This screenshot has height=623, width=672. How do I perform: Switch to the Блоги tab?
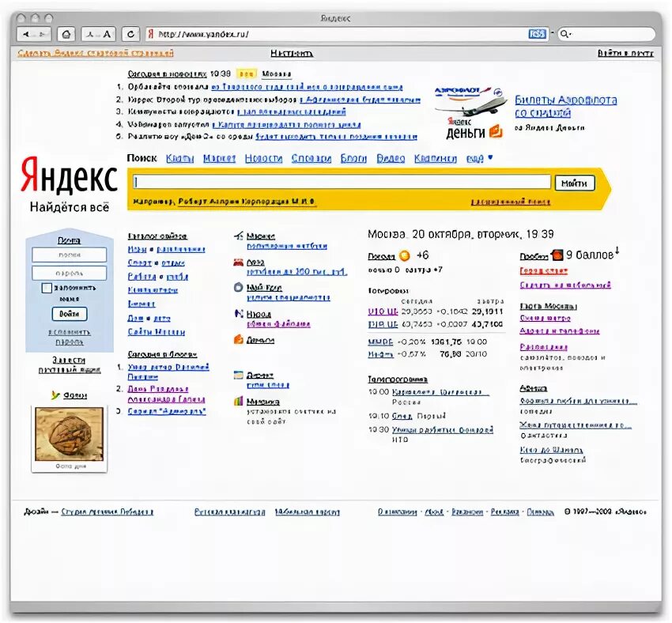[353, 159]
